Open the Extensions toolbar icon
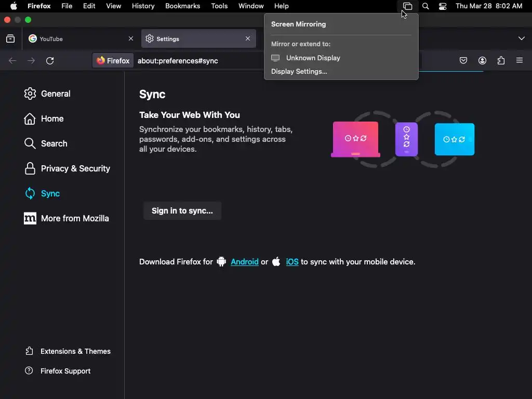This screenshot has height=399, width=532. (x=501, y=60)
